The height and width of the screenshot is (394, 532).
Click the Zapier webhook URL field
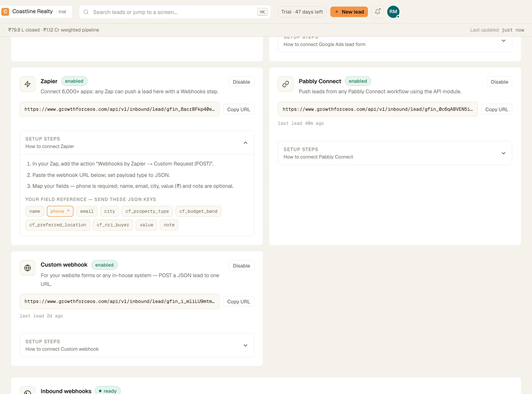(x=120, y=109)
